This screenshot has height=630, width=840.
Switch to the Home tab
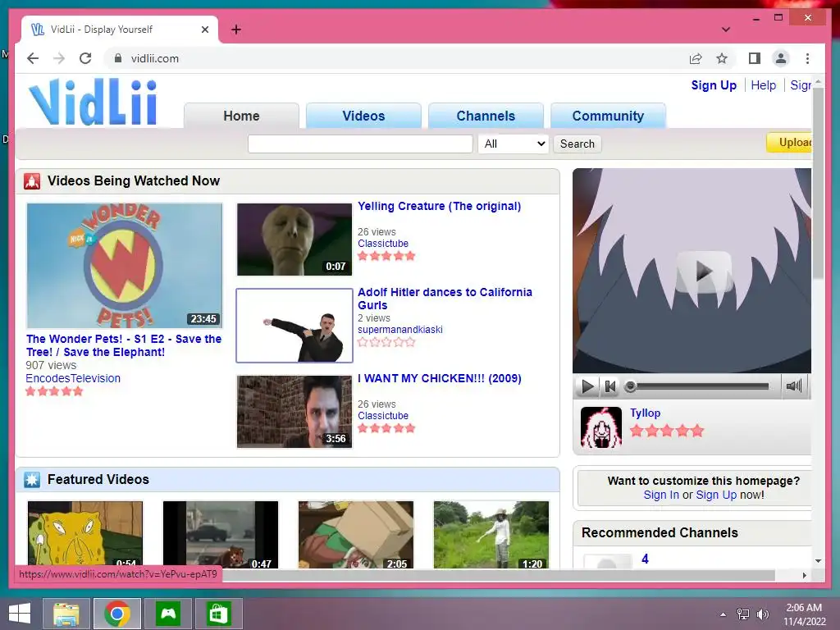[x=241, y=116]
